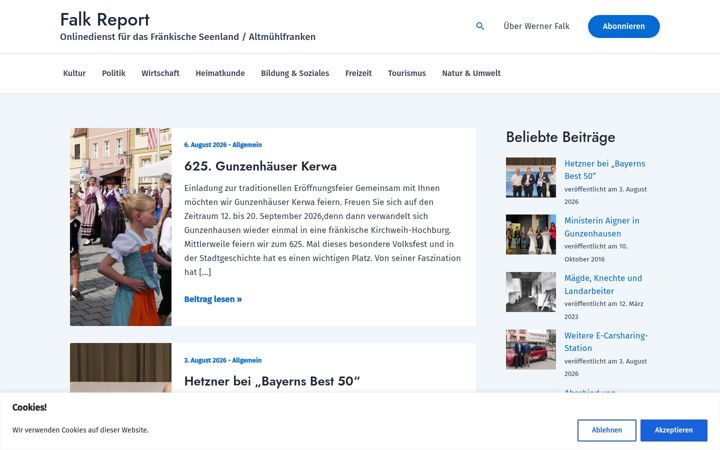Click the Ablehnen cookie button
Viewport: 720px width, 450px height.
pyautogui.click(x=607, y=430)
